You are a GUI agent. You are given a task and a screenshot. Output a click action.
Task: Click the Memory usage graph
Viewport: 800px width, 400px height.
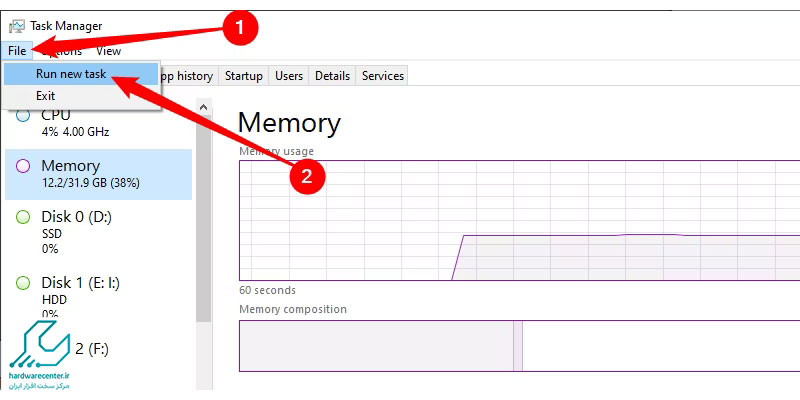coord(519,220)
